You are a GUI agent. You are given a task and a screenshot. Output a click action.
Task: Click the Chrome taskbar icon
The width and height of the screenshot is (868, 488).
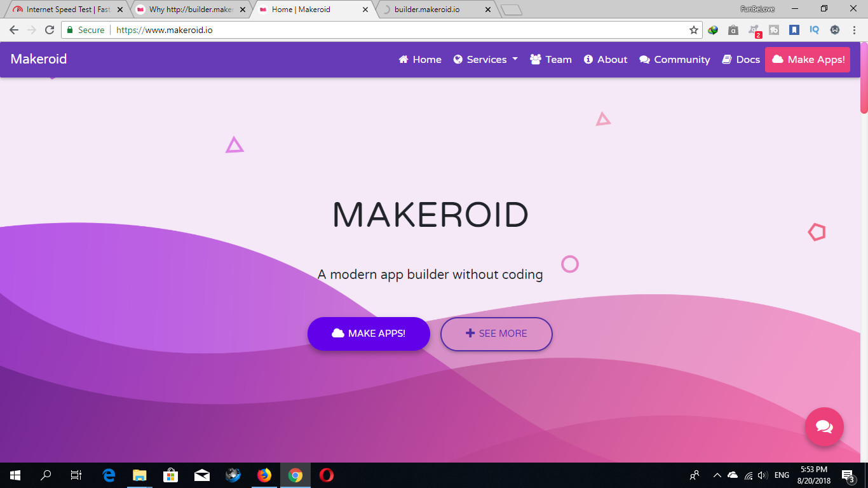[x=295, y=475]
